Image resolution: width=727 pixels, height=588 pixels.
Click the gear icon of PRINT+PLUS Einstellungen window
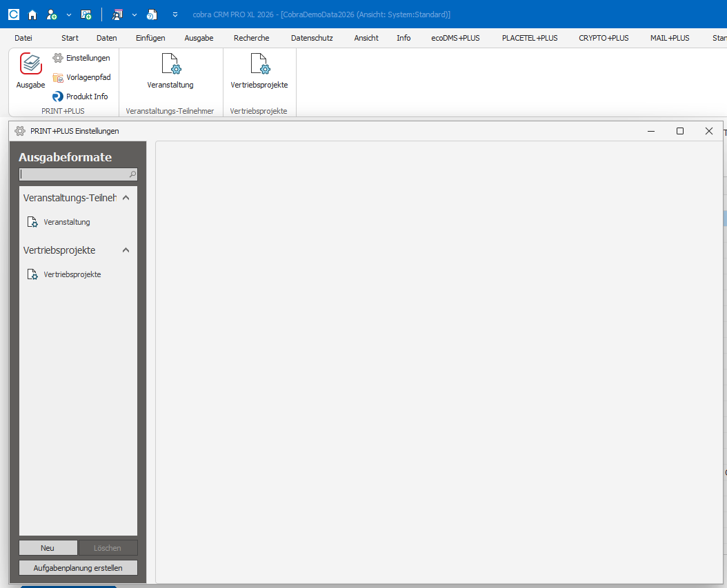point(20,131)
